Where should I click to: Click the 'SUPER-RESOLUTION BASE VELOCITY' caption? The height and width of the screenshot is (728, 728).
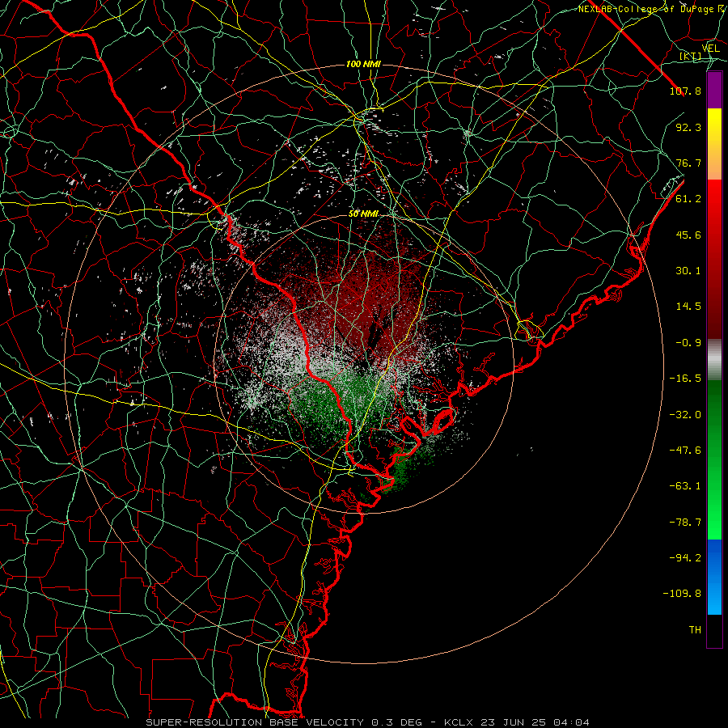[x=256, y=722]
